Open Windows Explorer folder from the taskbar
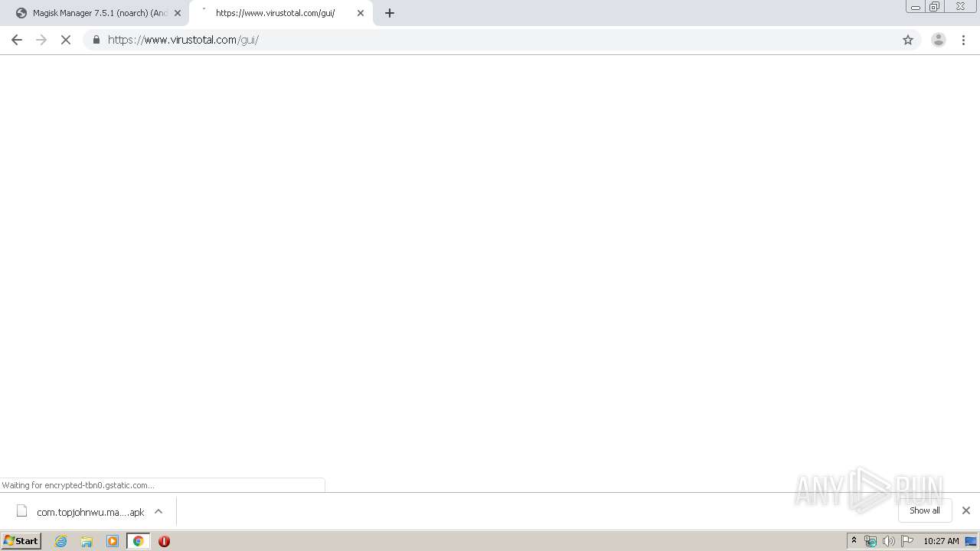The height and width of the screenshot is (551, 980). click(x=87, y=541)
